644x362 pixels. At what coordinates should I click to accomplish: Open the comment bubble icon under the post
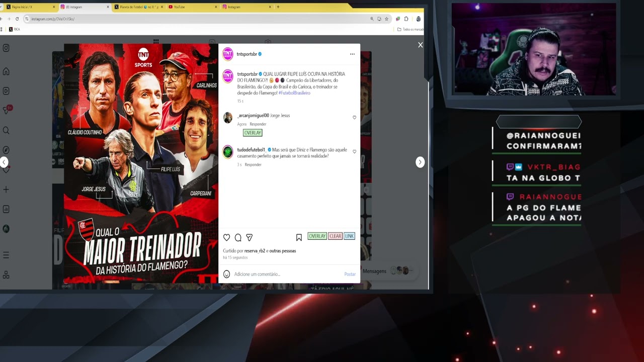238,237
